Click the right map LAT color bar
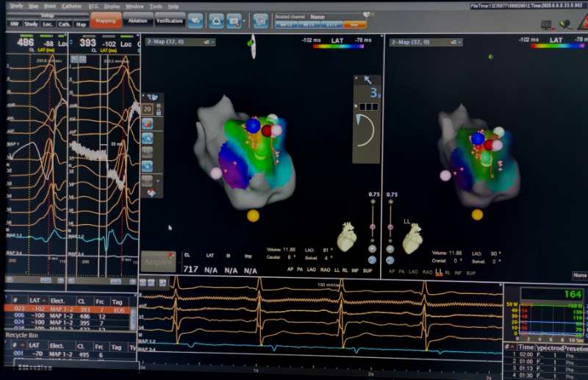Screen dimensions: 588x380 click(x=557, y=46)
